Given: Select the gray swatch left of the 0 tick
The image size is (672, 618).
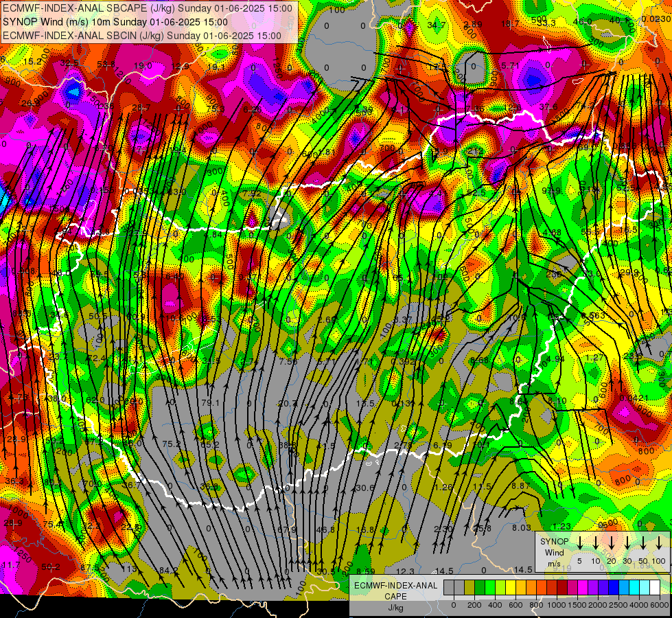Looking at the screenshot, I should [449, 588].
